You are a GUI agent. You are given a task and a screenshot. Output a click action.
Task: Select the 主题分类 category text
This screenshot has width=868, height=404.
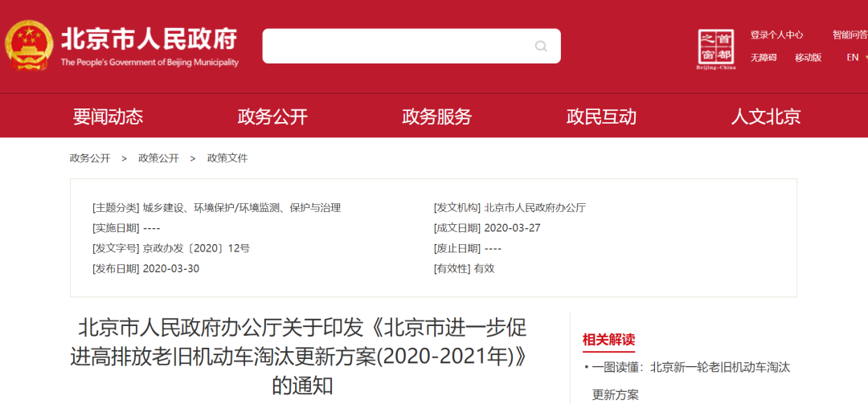(x=241, y=208)
